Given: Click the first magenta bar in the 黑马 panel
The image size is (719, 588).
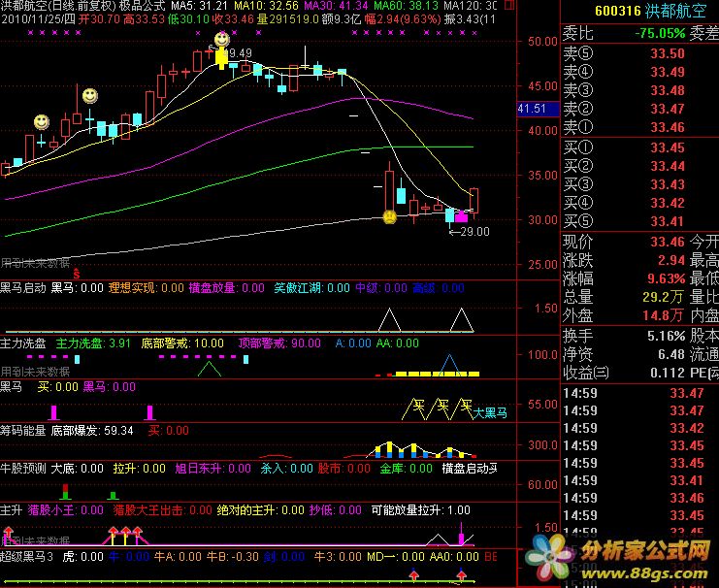Looking at the screenshot, I should pos(54,412).
